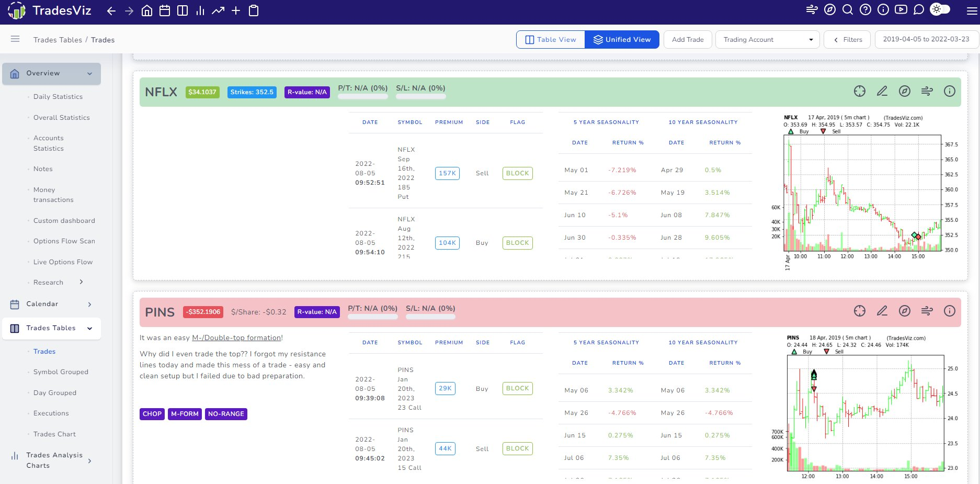980x484 pixels.
Task: Open Money transactions in sidebar
Action: (x=53, y=195)
